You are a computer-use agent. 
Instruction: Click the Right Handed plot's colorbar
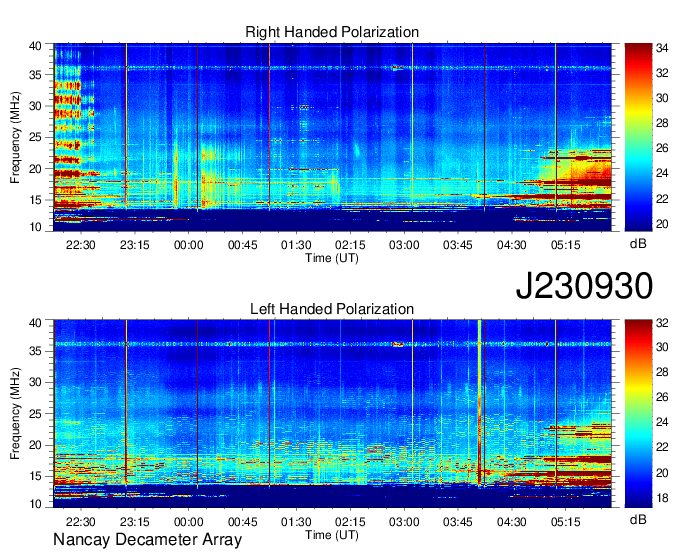pyautogui.click(x=638, y=137)
